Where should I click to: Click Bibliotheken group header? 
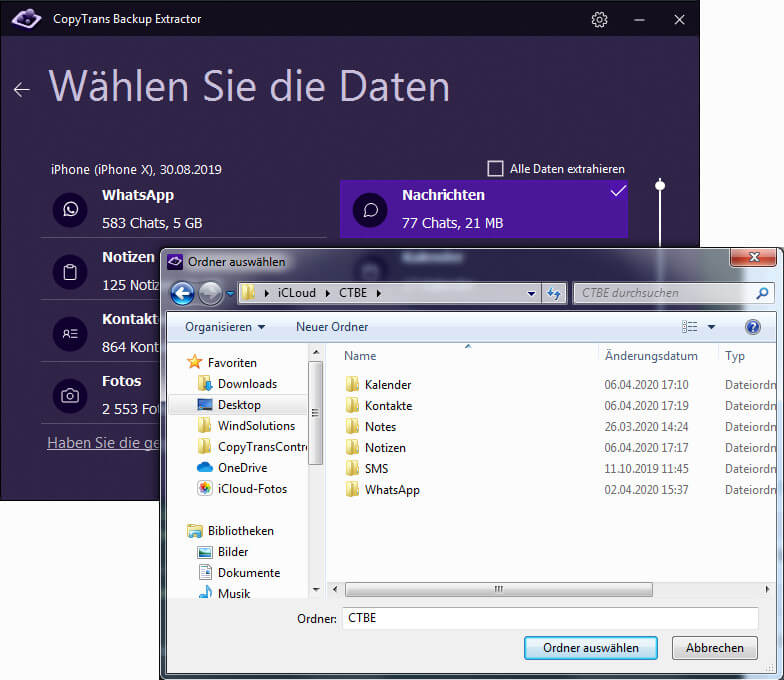click(x=230, y=530)
